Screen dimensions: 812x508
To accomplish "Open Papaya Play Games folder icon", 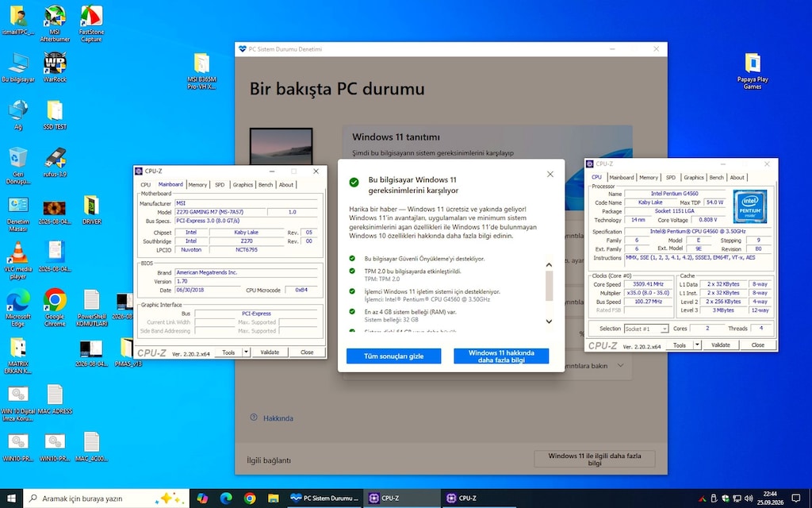I will pyautogui.click(x=753, y=71).
